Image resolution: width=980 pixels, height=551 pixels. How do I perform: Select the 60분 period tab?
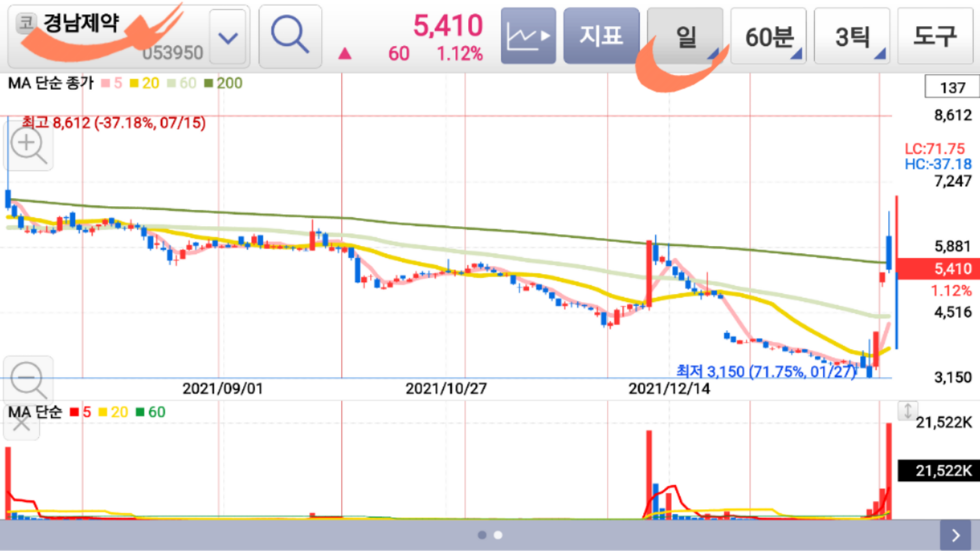point(769,36)
